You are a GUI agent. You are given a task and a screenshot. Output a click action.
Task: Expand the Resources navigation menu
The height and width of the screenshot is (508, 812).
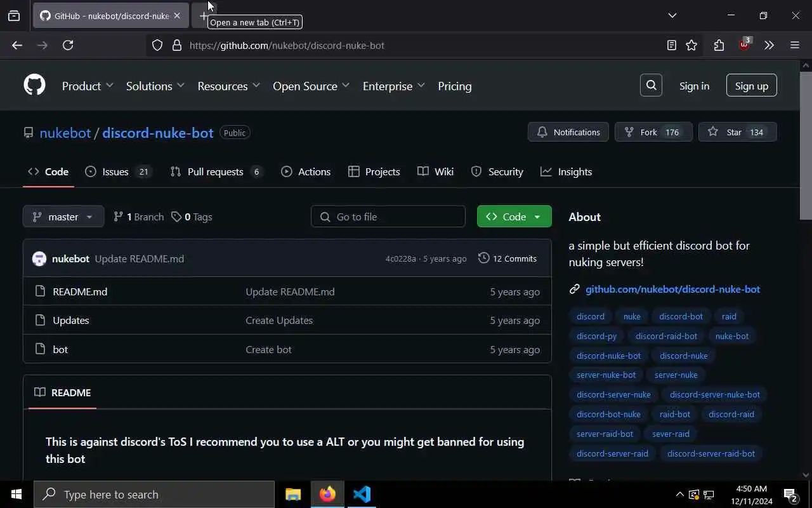pyautogui.click(x=228, y=86)
